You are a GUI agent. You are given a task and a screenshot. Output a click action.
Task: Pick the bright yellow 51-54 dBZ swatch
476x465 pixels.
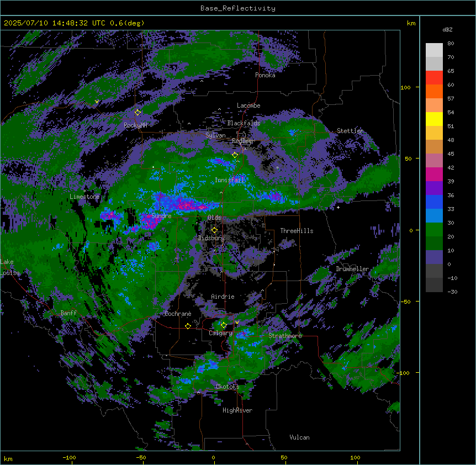click(434, 119)
